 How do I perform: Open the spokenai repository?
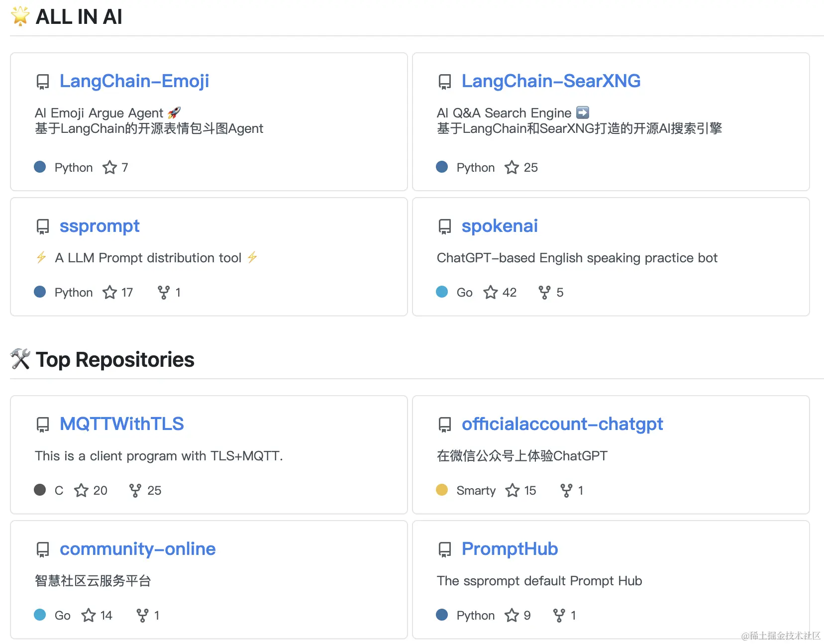coord(500,226)
